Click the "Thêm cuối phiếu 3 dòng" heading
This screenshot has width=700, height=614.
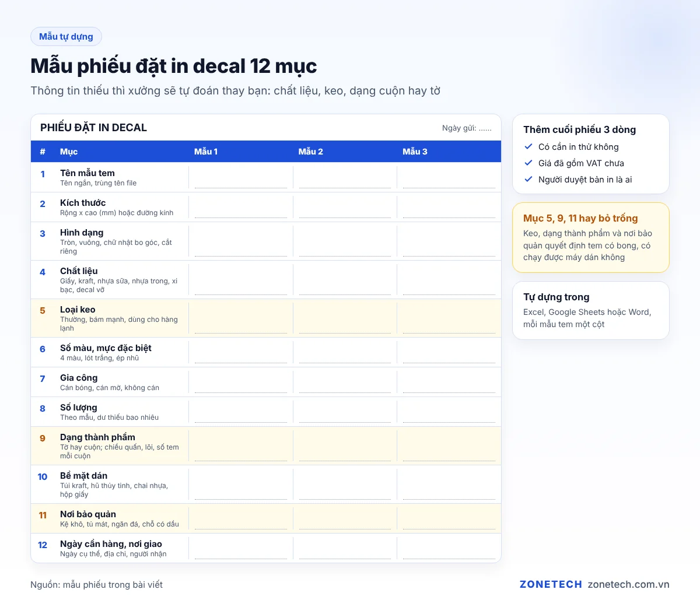579,129
